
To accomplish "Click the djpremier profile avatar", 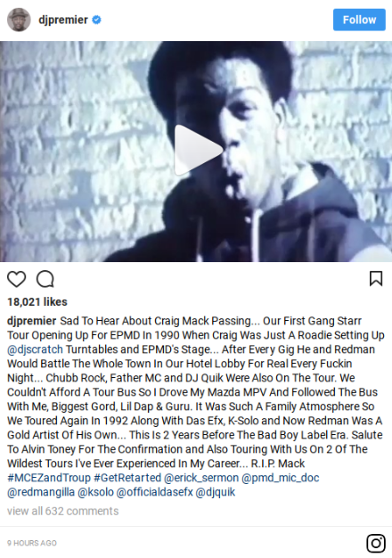I will pyautogui.click(x=19, y=20).
